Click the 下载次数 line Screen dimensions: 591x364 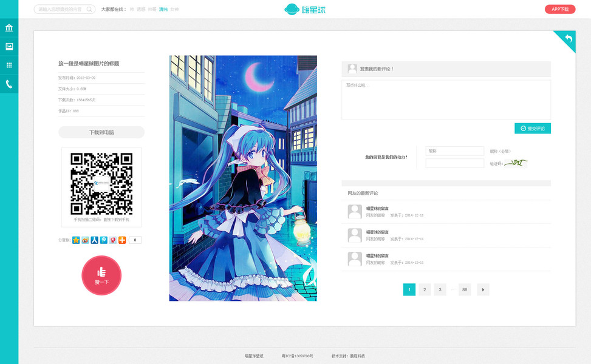point(77,100)
